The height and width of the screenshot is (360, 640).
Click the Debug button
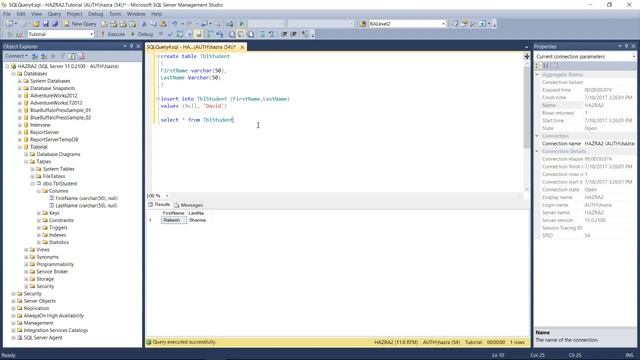point(142,34)
